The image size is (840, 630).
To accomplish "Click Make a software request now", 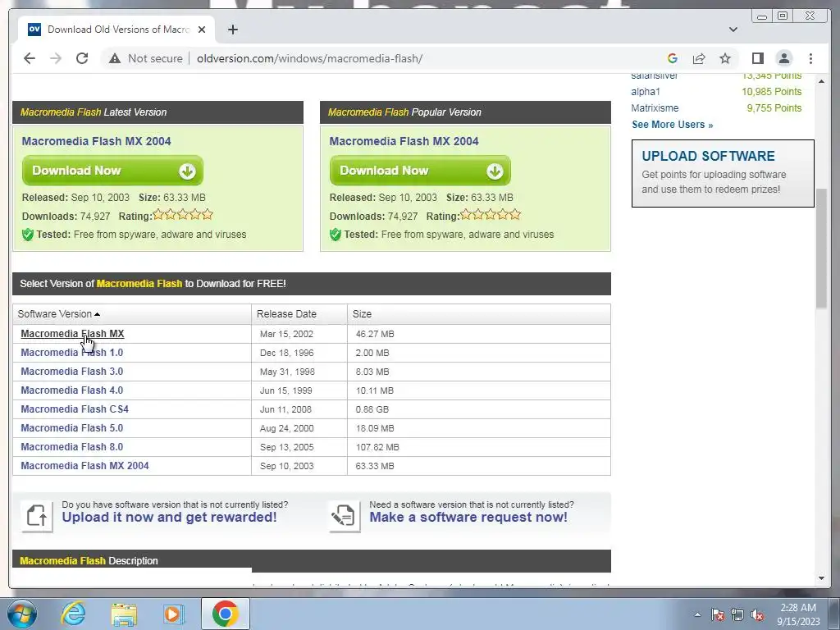I will [468, 517].
